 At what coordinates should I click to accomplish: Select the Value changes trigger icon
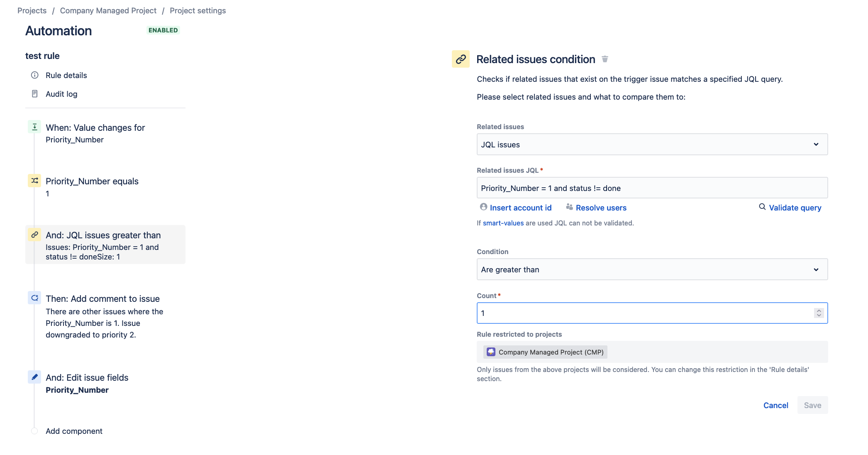[x=34, y=127]
